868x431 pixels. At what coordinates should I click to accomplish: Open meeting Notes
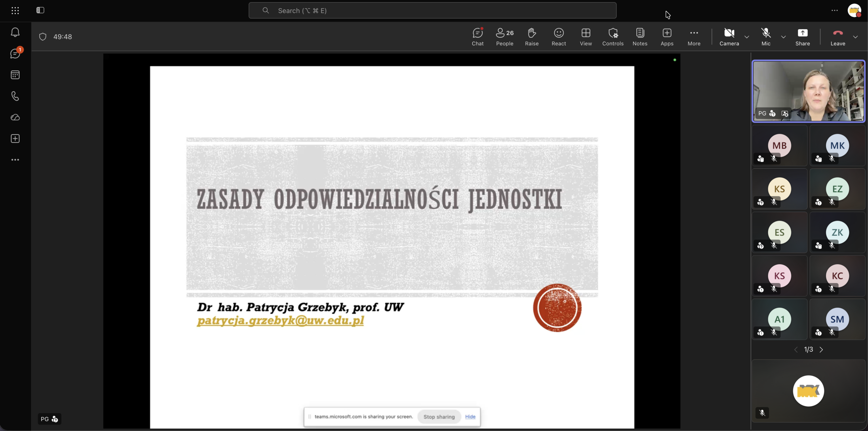click(640, 37)
